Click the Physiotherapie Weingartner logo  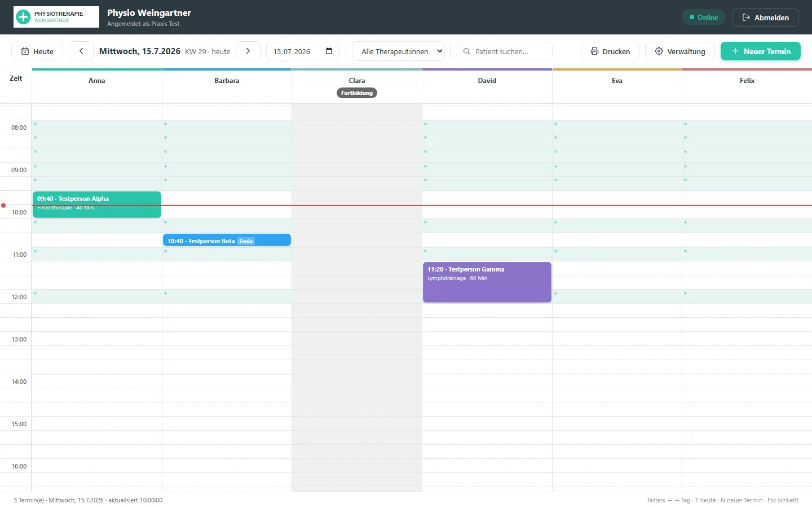point(56,17)
